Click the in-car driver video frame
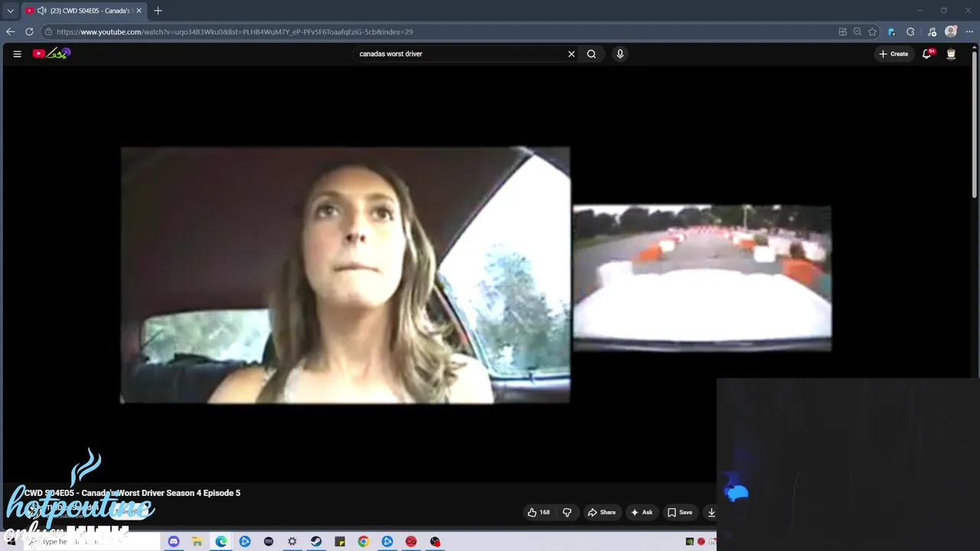Viewport: 980px width, 551px height. click(345, 275)
